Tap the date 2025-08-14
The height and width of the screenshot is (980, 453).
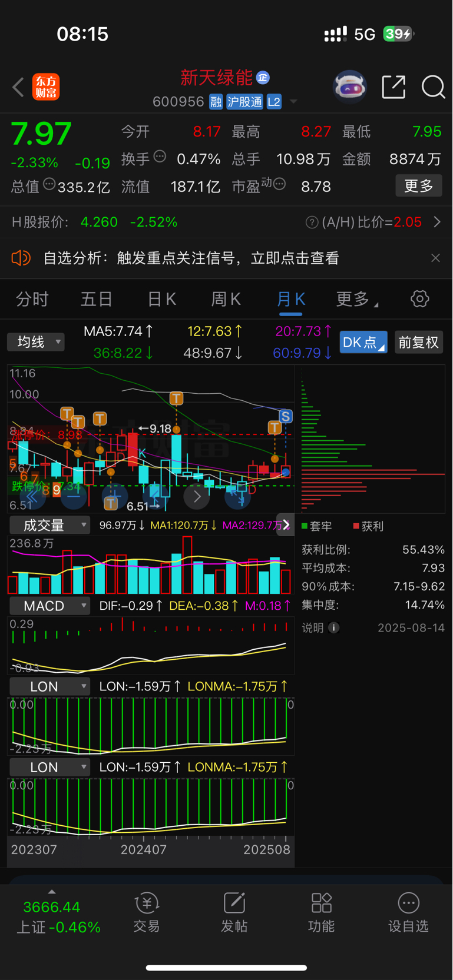tap(411, 628)
